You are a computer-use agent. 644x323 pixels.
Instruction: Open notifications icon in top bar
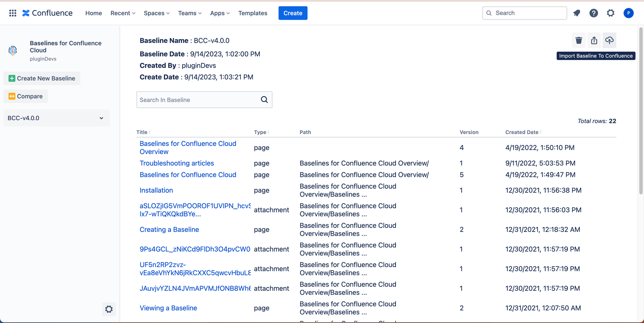(577, 13)
